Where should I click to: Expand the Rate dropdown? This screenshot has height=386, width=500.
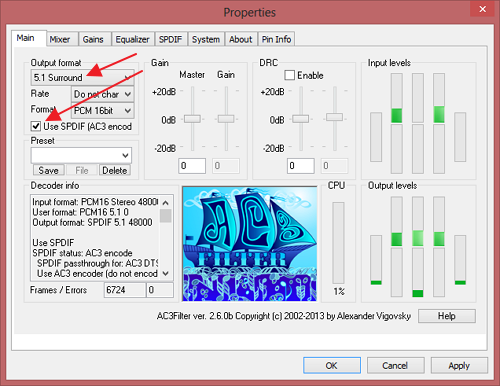[103, 94]
